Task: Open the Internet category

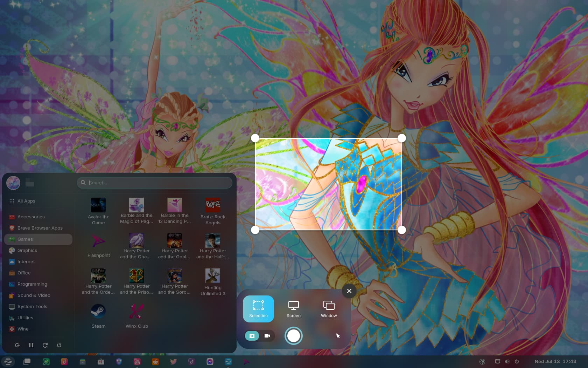Action: click(x=38, y=262)
